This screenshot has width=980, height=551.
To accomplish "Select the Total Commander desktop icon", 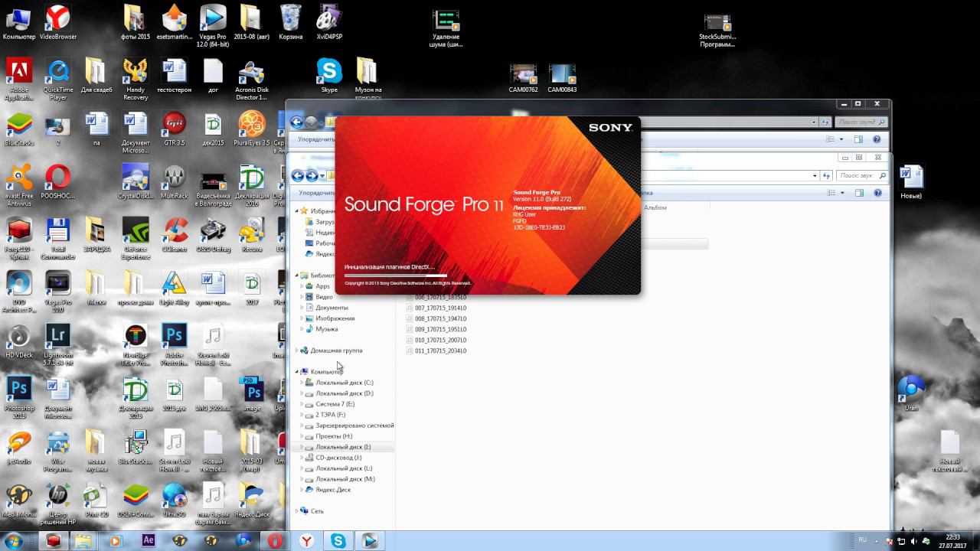I will click(58, 240).
